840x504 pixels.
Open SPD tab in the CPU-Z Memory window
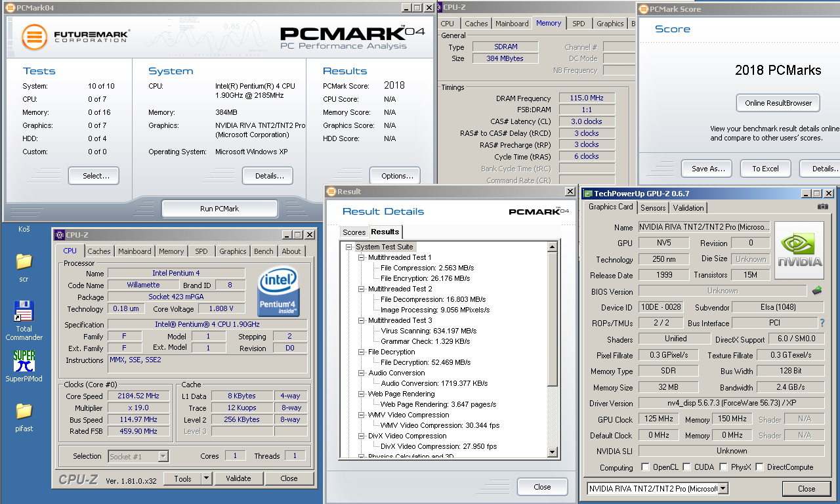click(579, 24)
